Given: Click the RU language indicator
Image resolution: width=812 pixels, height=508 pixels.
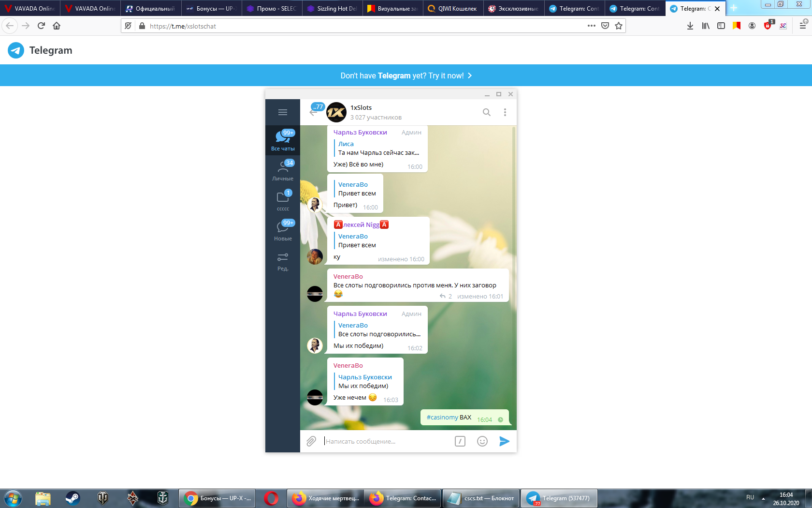Looking at the screenshot, I should pyautogui.click(x=750, y=497).
